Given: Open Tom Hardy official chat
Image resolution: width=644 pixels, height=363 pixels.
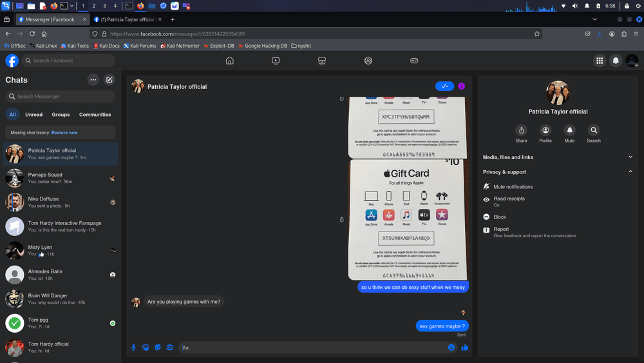Looking at the screenshot, I should click(x=61, y=348).
